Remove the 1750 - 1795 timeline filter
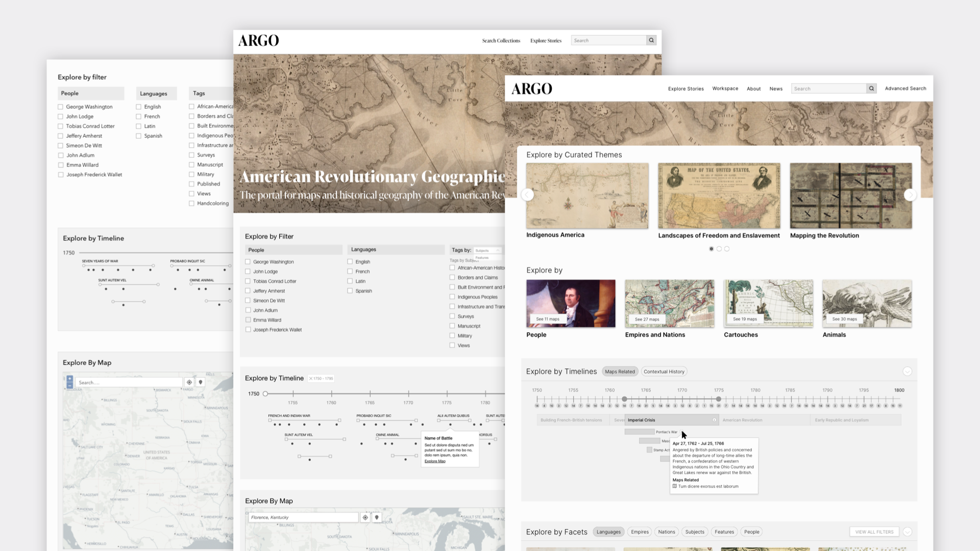The height and width of the screenshot is (551, 980). [x=311, y=379]
